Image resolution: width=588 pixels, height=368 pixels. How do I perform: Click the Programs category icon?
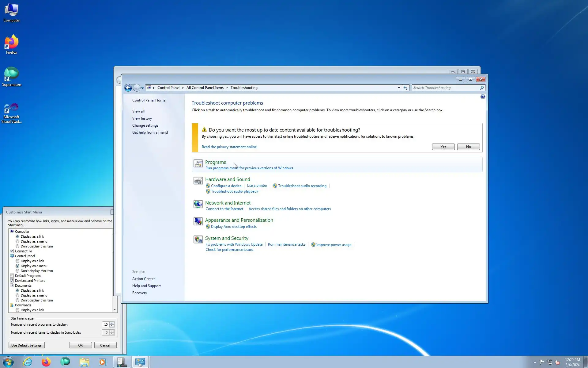pos(198,164)
